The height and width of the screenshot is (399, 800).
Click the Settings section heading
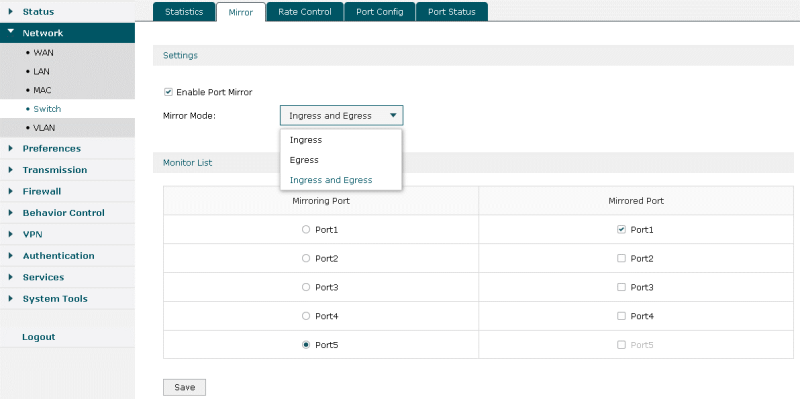(x=180, y=55)
